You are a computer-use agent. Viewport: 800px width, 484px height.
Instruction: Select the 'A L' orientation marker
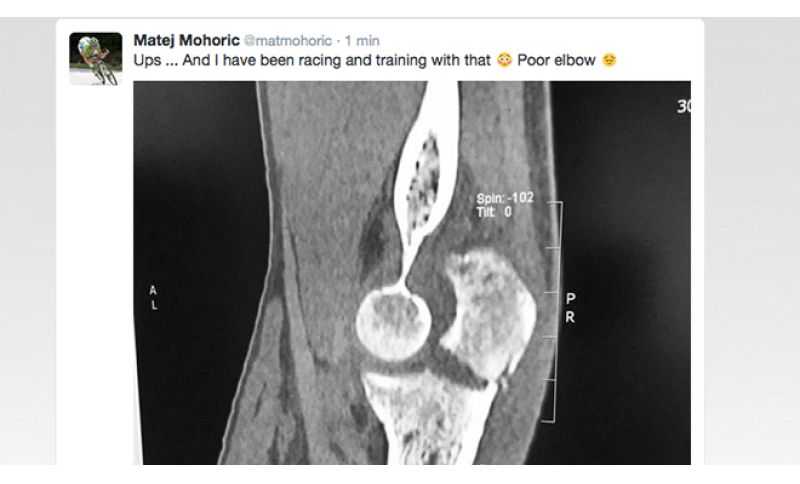pos(153,298)
